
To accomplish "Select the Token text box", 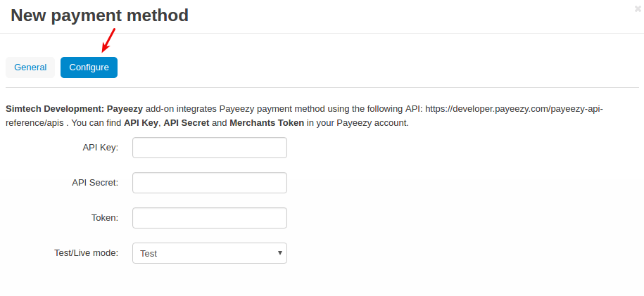I will (x=210, y=217).
